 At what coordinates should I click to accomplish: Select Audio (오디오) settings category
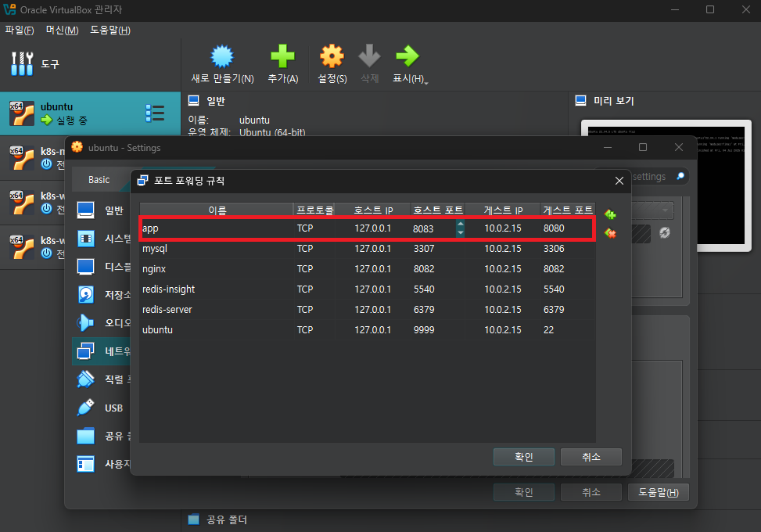102,323
